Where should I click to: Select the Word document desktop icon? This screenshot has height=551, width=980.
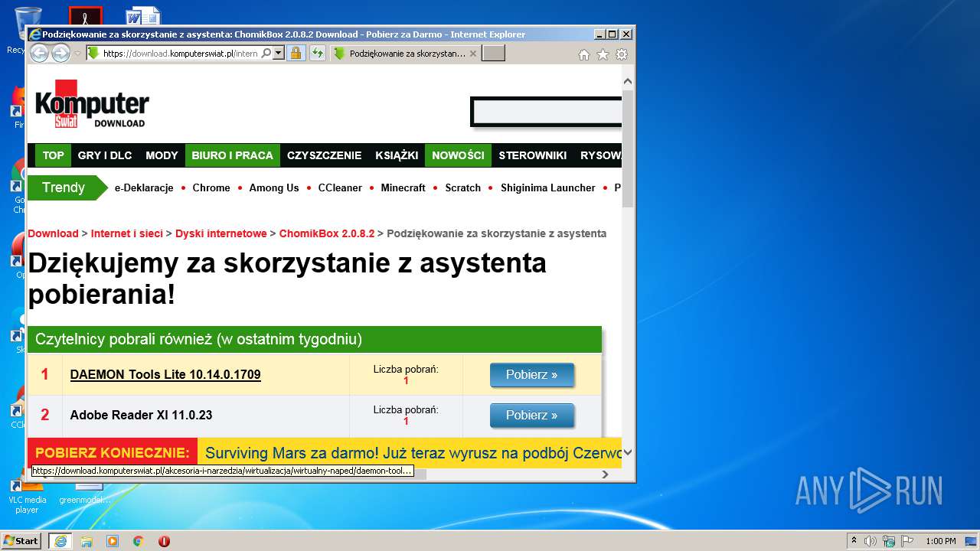[x=143, y=16]
